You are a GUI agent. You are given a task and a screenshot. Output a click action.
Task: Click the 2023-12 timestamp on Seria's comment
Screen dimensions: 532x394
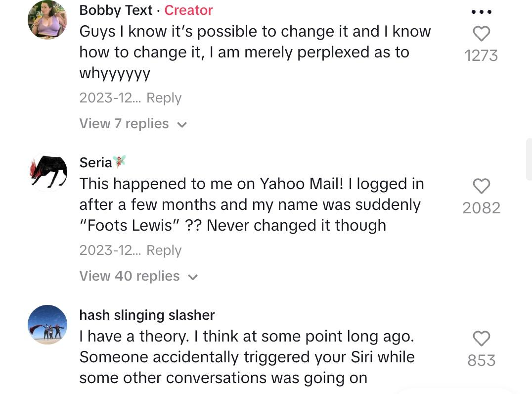click(110, 250)
